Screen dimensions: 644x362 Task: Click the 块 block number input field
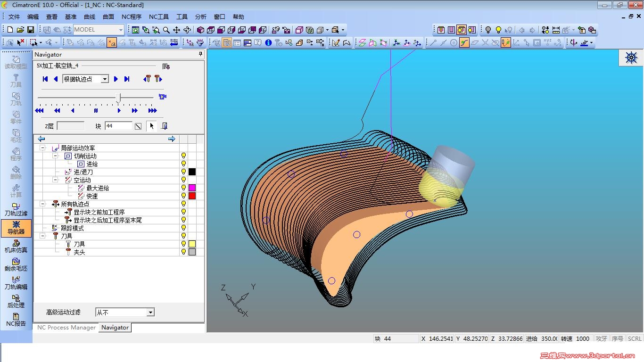pyautogui.click(x=118, y=126)
